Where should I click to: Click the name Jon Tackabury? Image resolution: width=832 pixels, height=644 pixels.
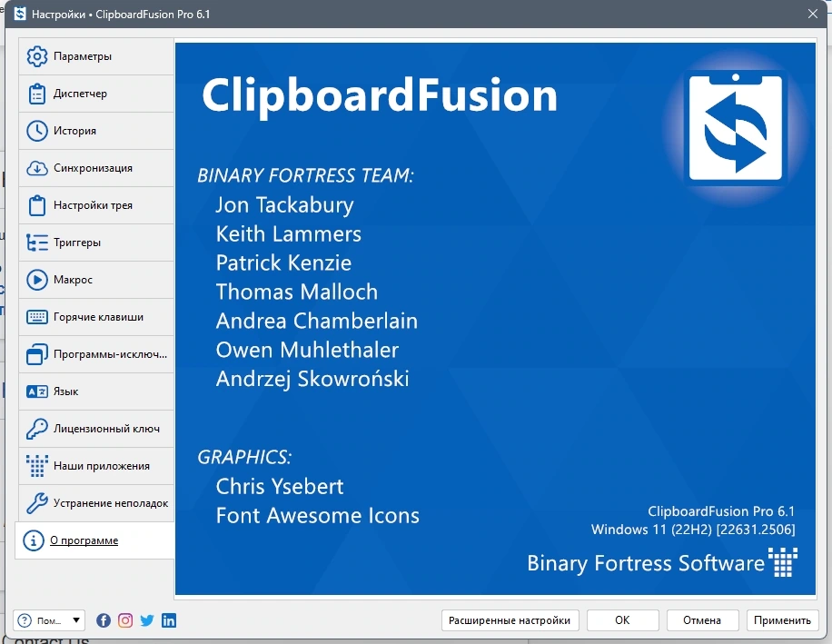point(284,205)
